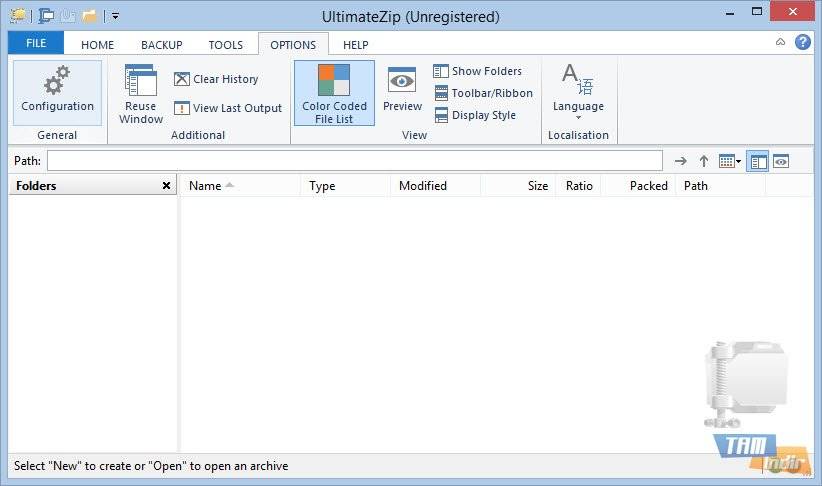Click the go-to-path right arrow
The height and width of the screenshot is (486, 822).
pos(680,161)
